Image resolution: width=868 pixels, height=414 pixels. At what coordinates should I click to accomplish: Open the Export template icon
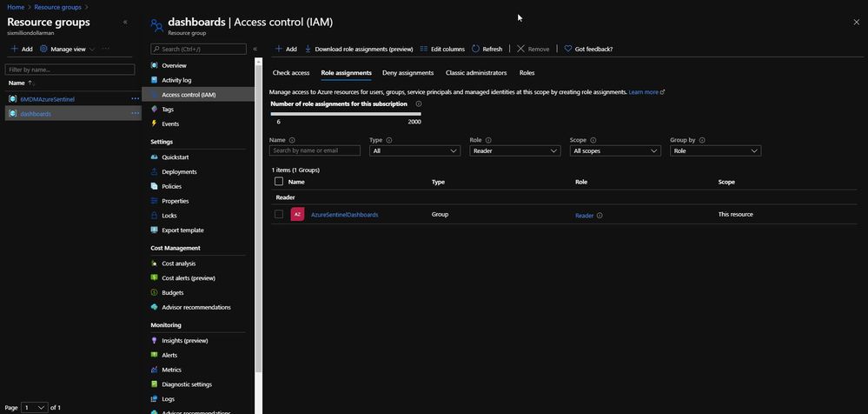click(x=155, y=230)
